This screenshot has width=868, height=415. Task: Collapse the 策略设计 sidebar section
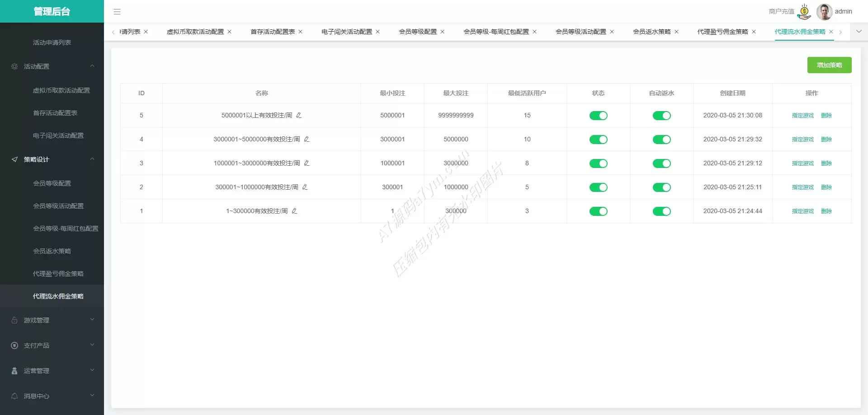click(x=52, y=159)
